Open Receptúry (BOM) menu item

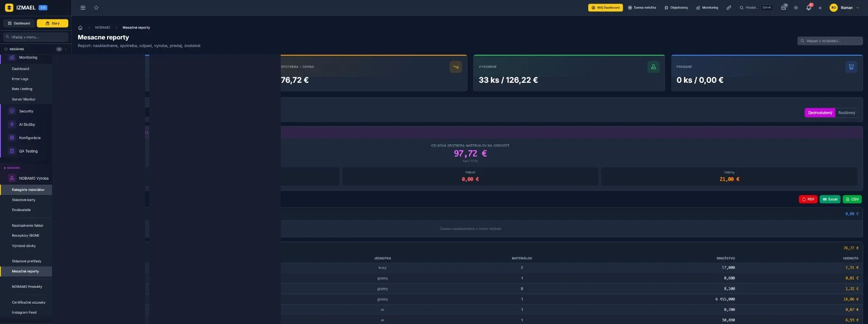(25, 236)
